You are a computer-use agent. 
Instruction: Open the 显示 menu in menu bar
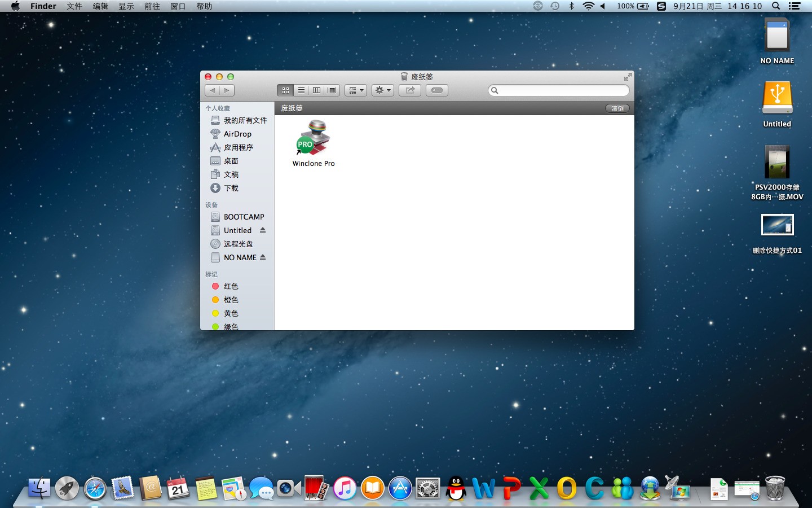[x=126, y=6]
